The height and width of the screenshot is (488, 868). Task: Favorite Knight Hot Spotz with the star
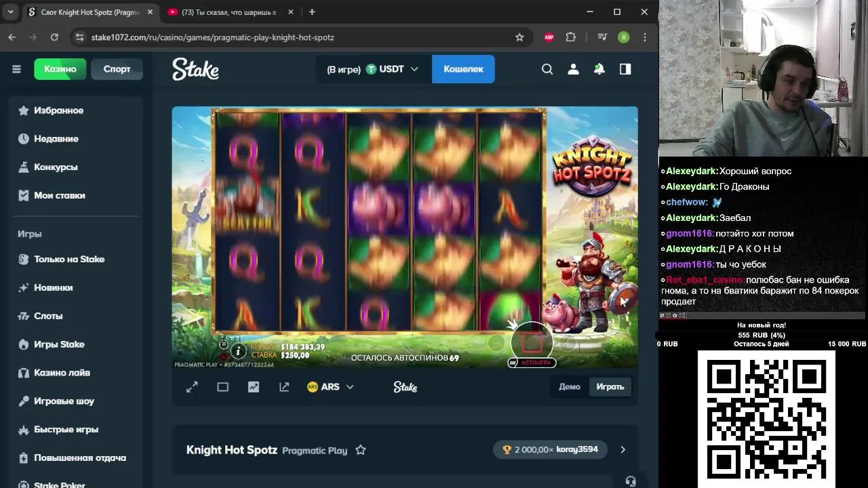coord(361,450)
